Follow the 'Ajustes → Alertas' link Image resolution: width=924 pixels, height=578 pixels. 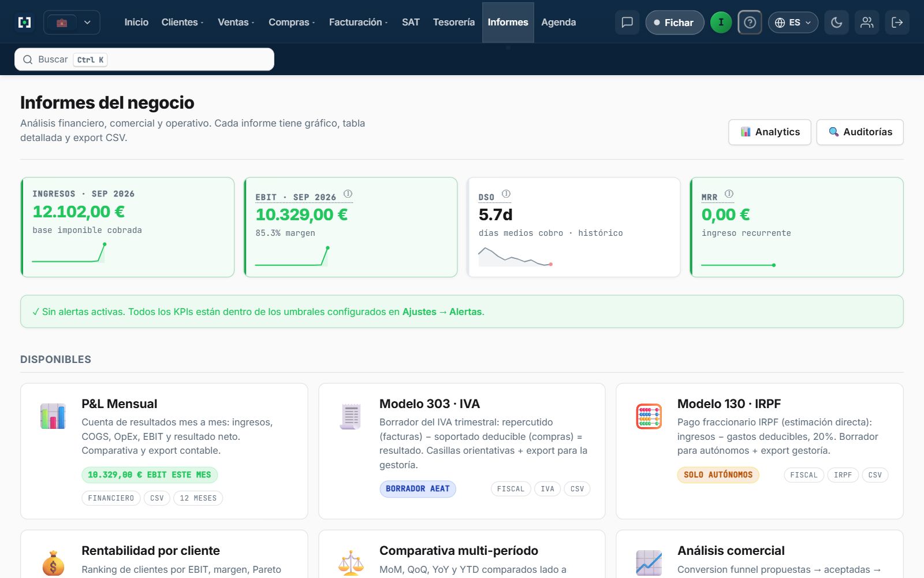tap(442, 312)
